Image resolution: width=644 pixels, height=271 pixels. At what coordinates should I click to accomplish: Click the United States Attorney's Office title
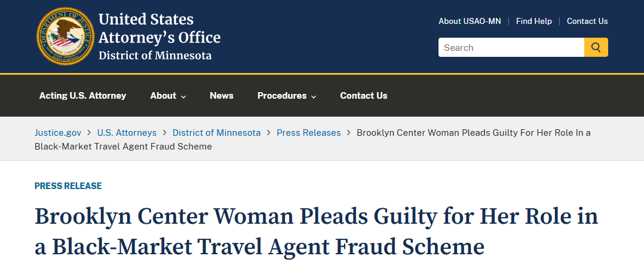click(160, 28)
